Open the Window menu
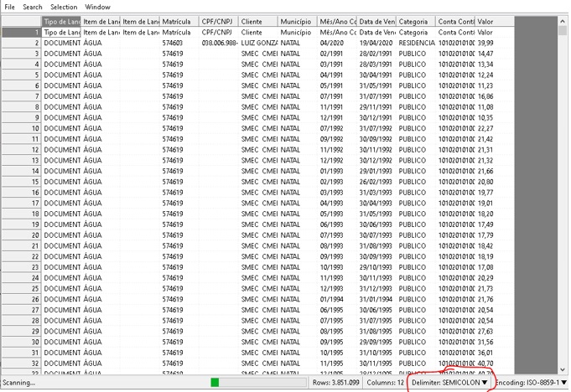Viewport: 571px width, 392px height. tap(97, 7)
